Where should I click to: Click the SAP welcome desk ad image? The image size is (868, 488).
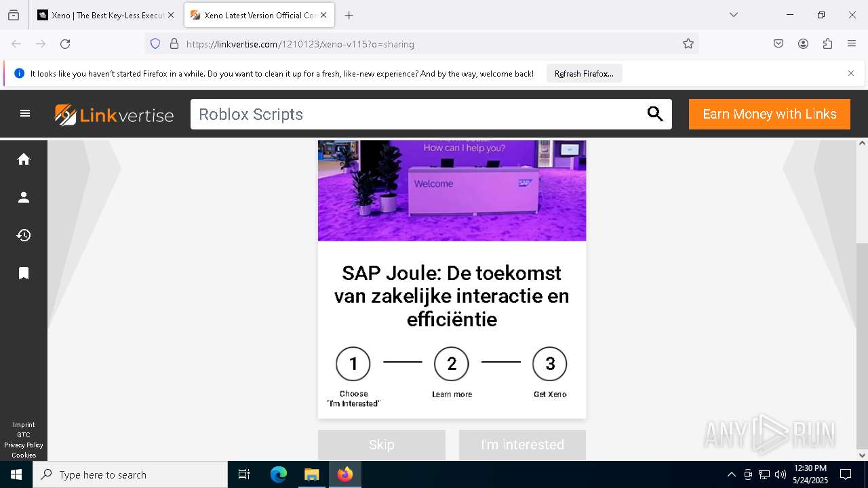coord(452,190)
